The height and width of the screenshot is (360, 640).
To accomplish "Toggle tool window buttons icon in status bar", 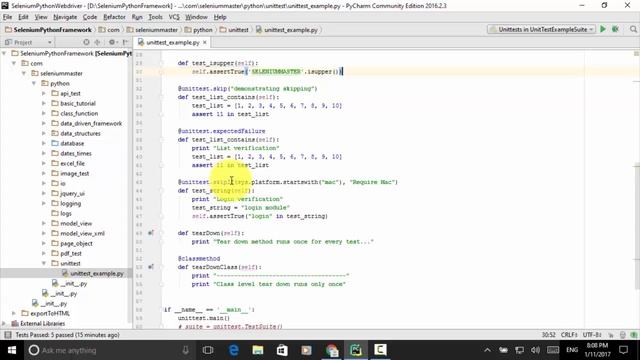I will point(7,335).
